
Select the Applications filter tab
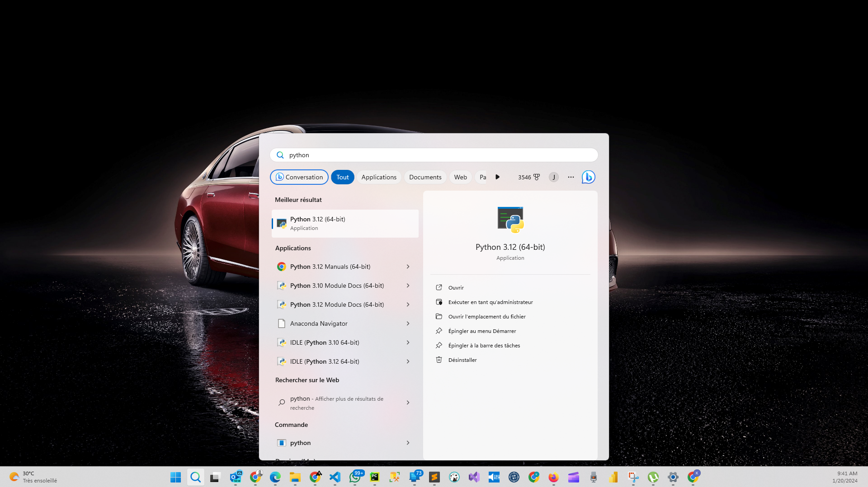tap(379, 177)
